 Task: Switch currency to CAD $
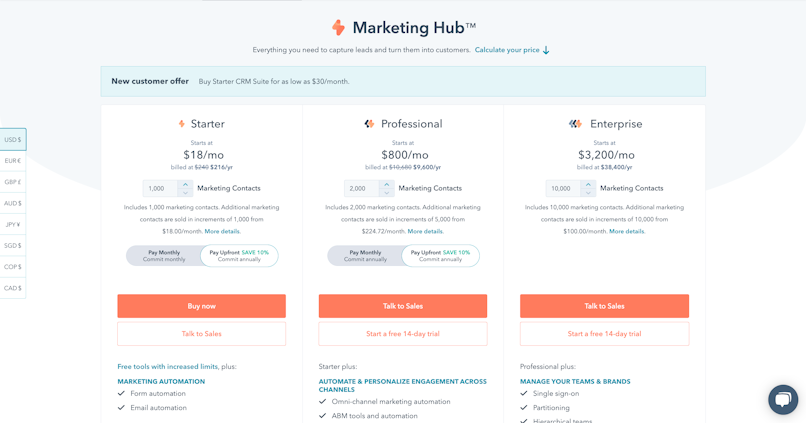pyautogui.click(x=13, y=288)
